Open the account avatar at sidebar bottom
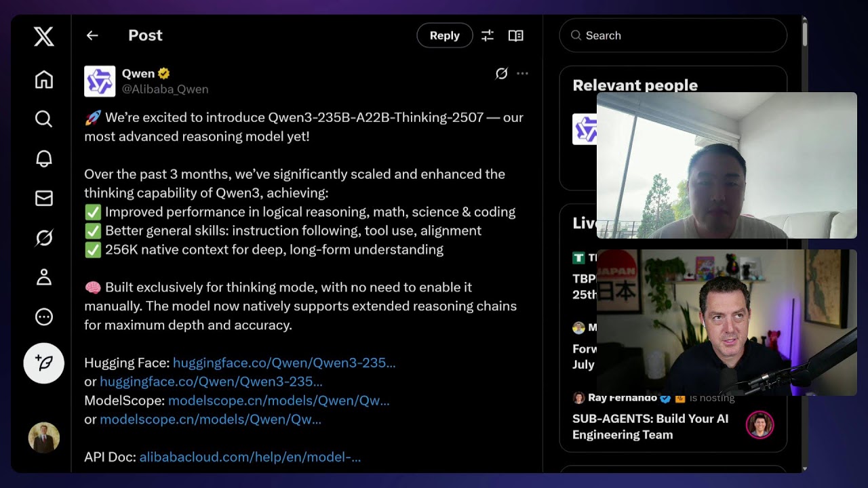This screenshot has height=488, width=868. (44, 438)
